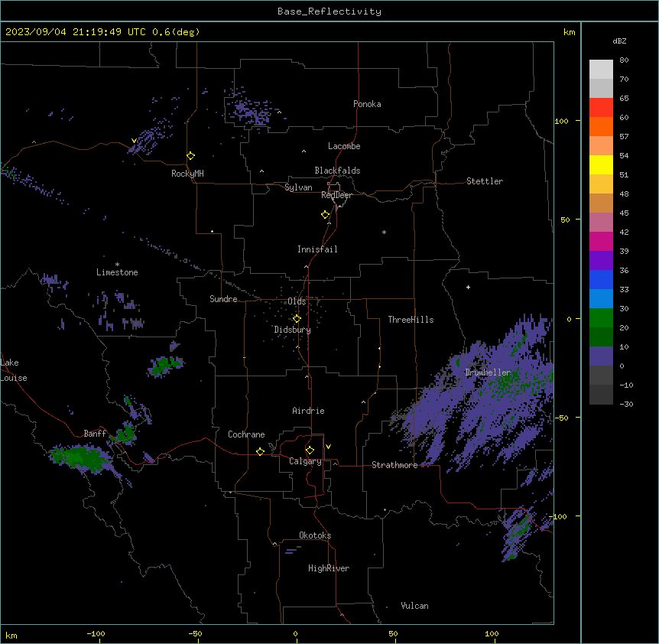Screen dimensions: 659x644
Task: Click the Sundre city label
Action: pos(223,299)
